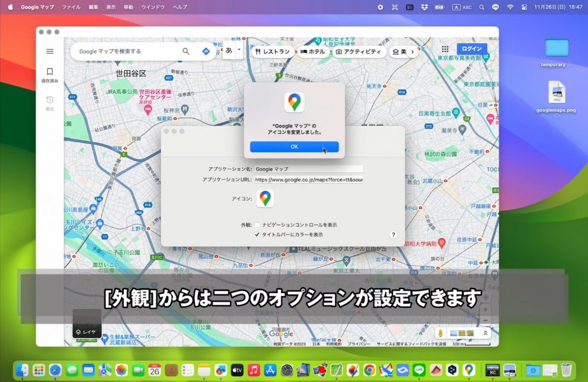Click the blue directions arrow icon
The height and width of the screenshot is (382, 588).
coord(206,51)
